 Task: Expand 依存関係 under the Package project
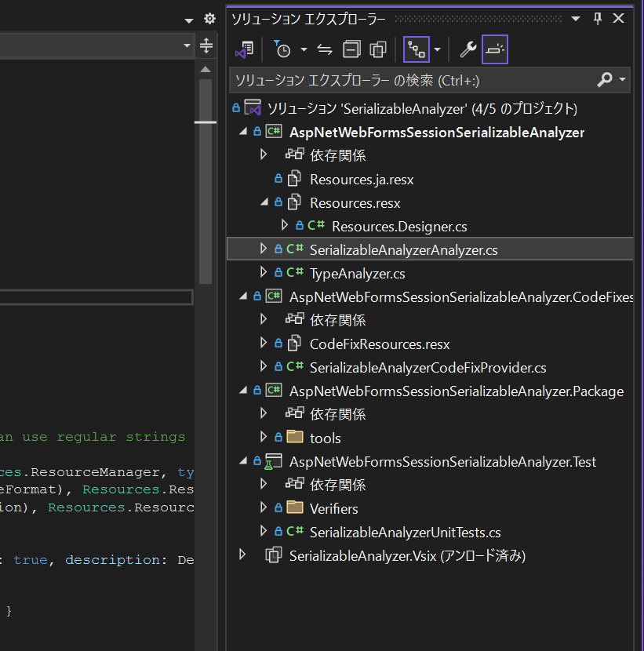pyautogui.click(x=264, y=413)
